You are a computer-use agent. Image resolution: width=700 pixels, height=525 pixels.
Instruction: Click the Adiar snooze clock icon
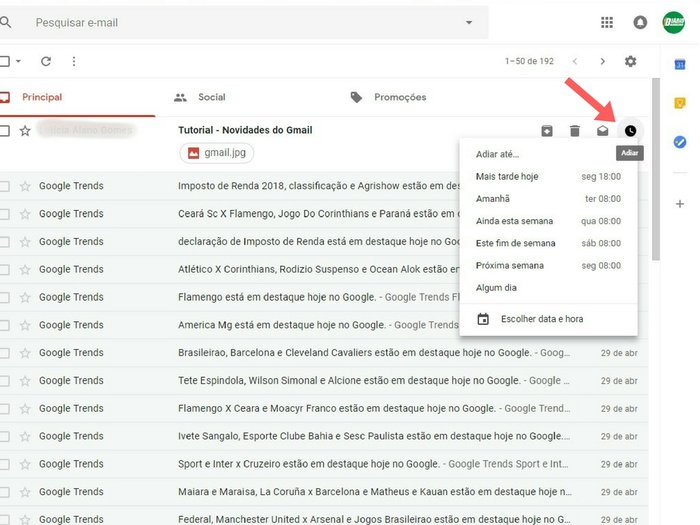[630, 131]
